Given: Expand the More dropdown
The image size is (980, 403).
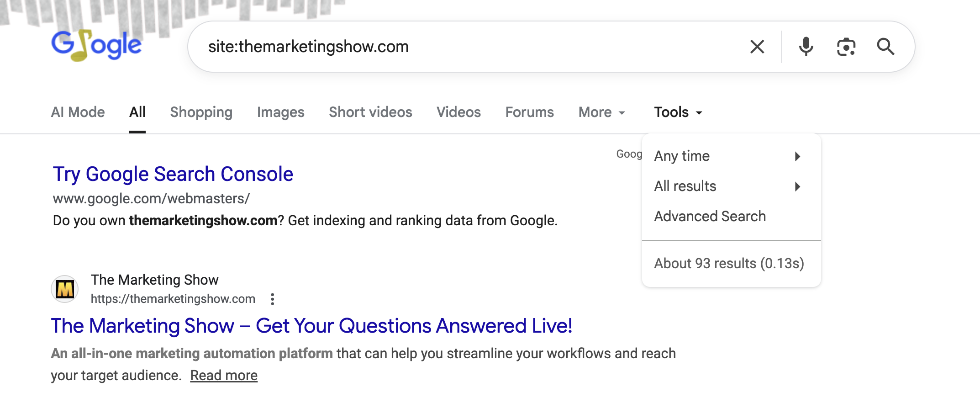Looking at the screenshot, I should (x=601, y=112).
